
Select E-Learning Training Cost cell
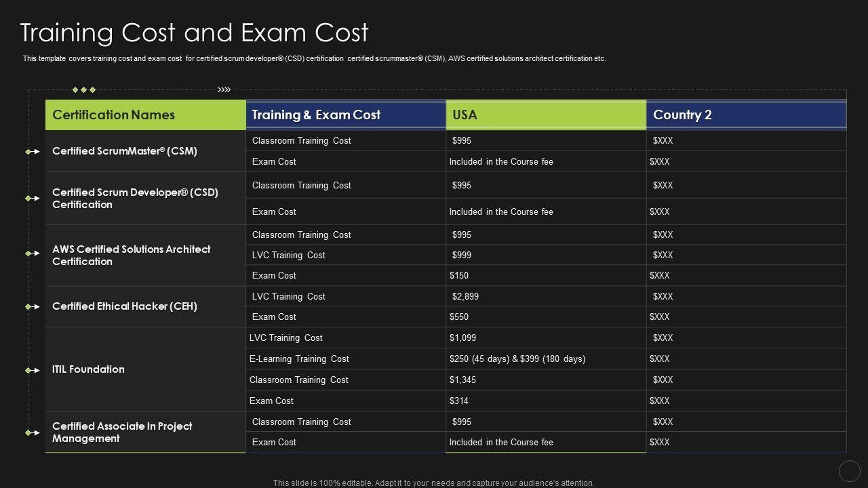click(299, 359)
